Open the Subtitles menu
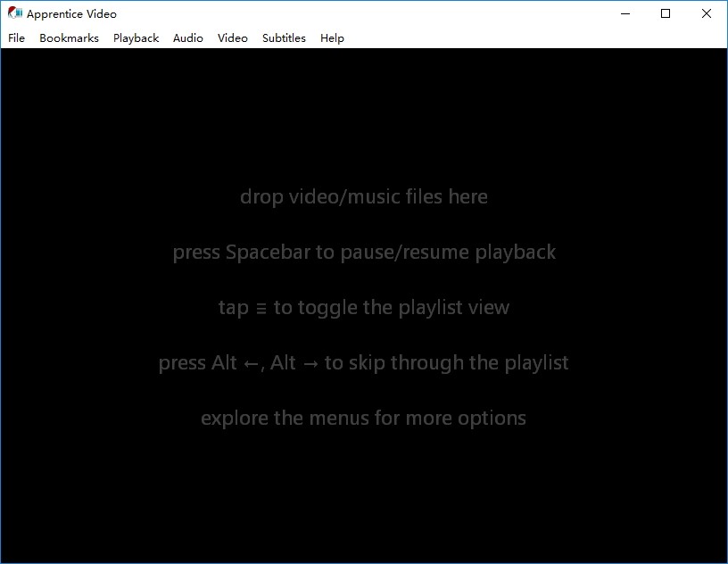Viewport: 728px width, 564px height. pos(284,38)
